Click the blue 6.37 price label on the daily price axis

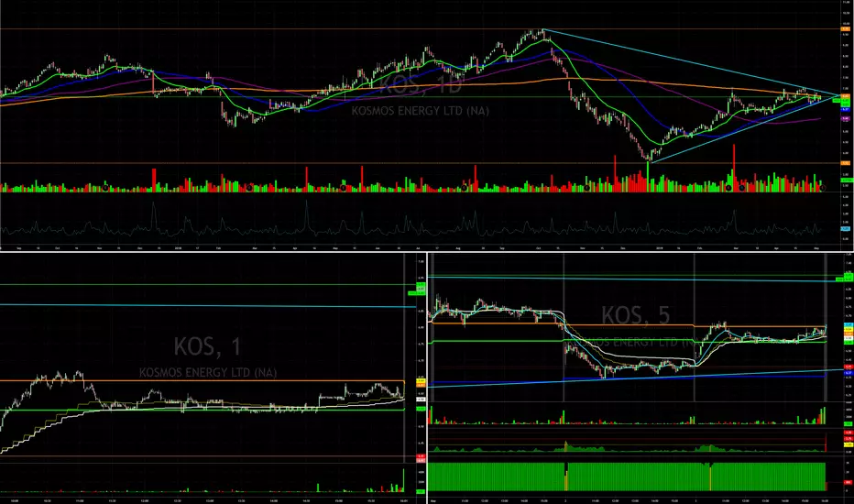(845, 110)
